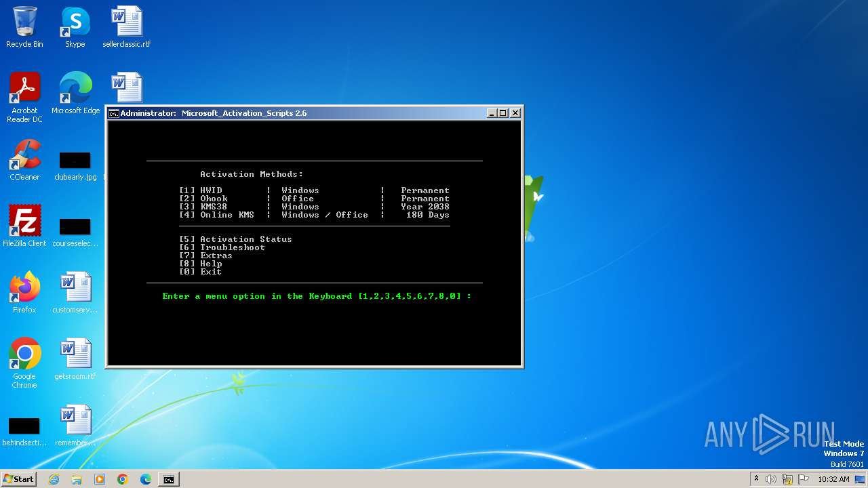The image size is (868, 488).
Task: Maximize the Activation Scripts window
Action: [503, 113]
